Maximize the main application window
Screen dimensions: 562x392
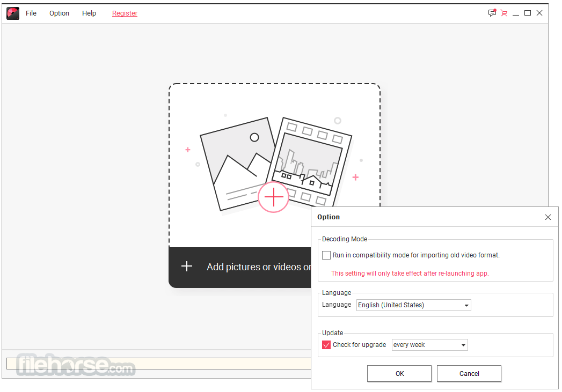coord(528,13)
